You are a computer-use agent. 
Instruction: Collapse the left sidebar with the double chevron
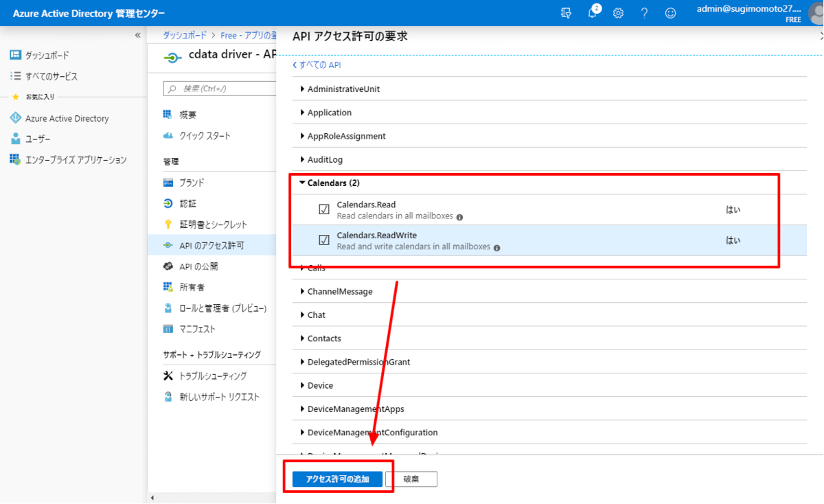(137, 35)
